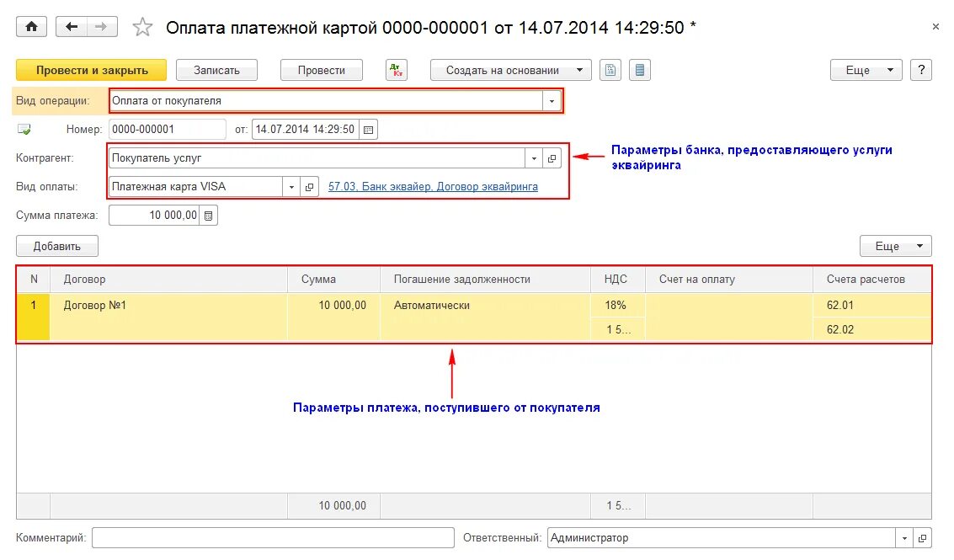Click the document icon beside Создать на основании
The image size is (954, 560).
[610, 69]
